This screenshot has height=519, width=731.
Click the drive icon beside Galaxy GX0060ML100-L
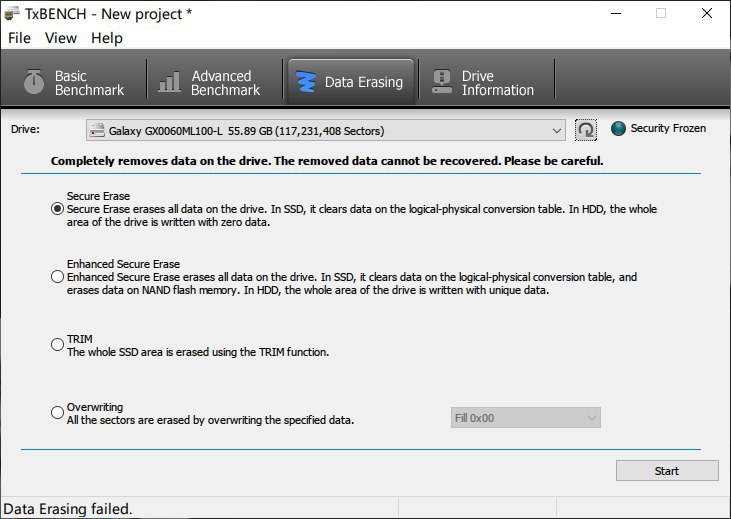97,130
